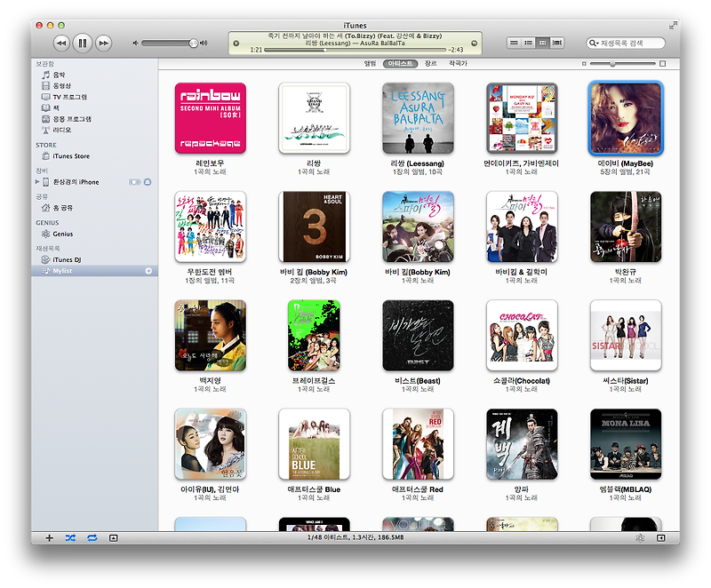This screenshot has width=711, height=588.
Task: Open the iTunes Store
Action: coord(71,156)
